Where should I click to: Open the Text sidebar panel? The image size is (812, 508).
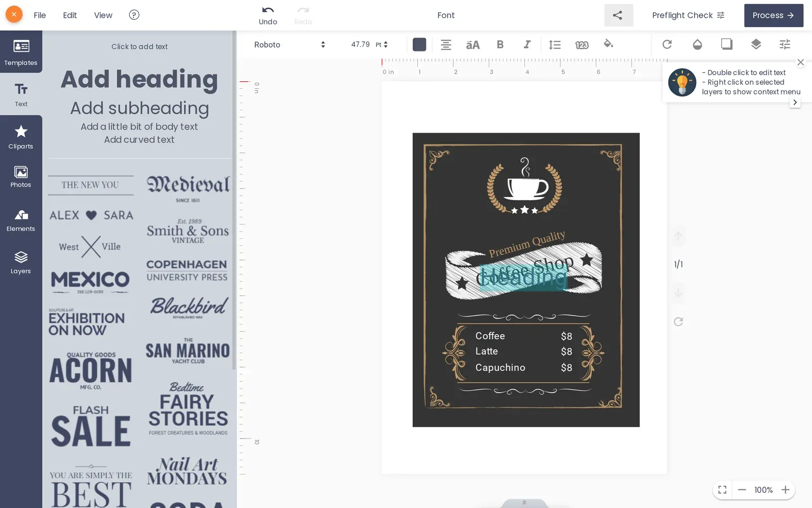(21, 94)
